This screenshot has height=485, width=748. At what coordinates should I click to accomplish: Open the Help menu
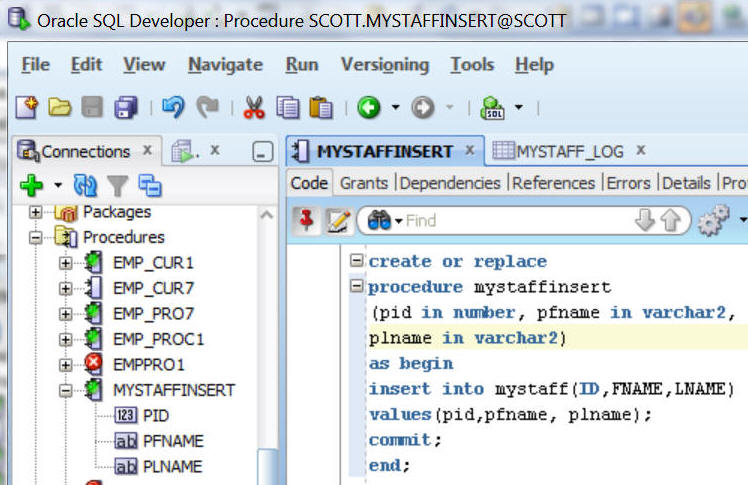click(x=534, y=65)
